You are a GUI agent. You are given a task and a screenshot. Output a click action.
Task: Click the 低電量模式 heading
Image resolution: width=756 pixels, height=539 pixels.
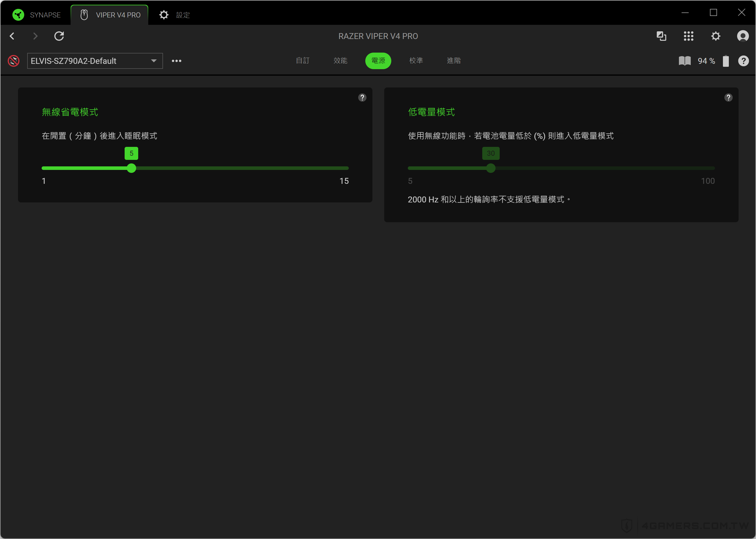point(431,112)
